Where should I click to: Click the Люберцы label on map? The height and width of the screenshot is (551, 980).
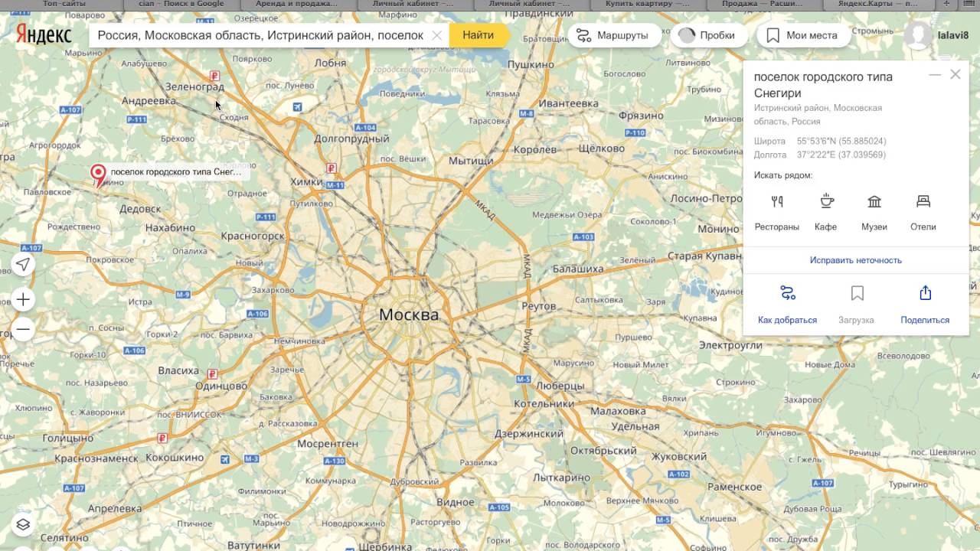coord(561,386)
